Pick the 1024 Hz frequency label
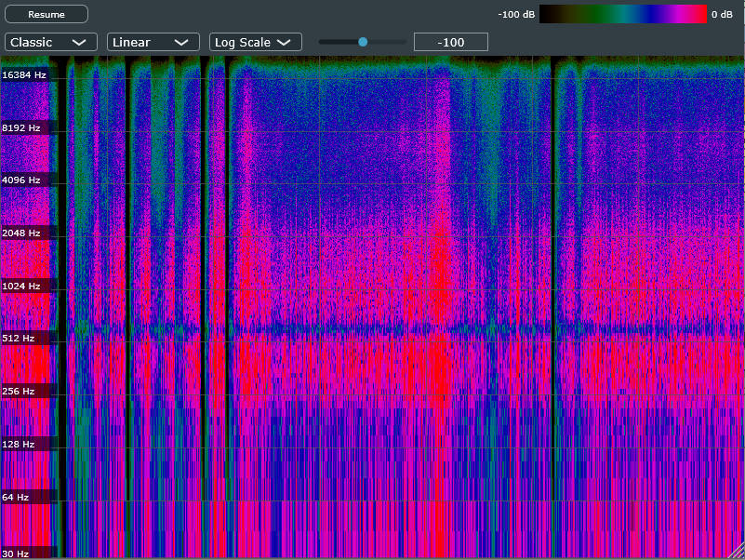745x560 pixels. pos(22,286)
